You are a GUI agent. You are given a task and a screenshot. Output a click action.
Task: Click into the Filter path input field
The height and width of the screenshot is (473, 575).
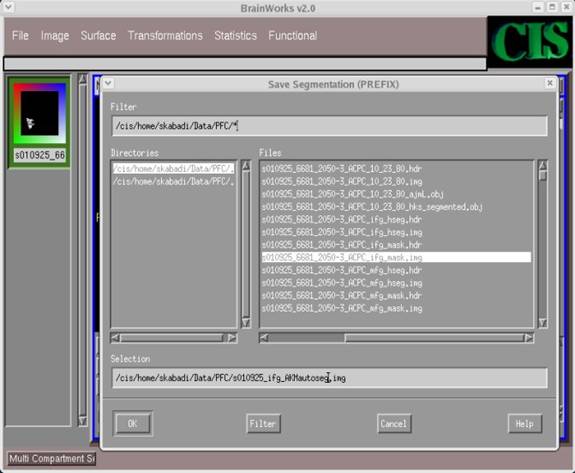click(x=329, y=126)
